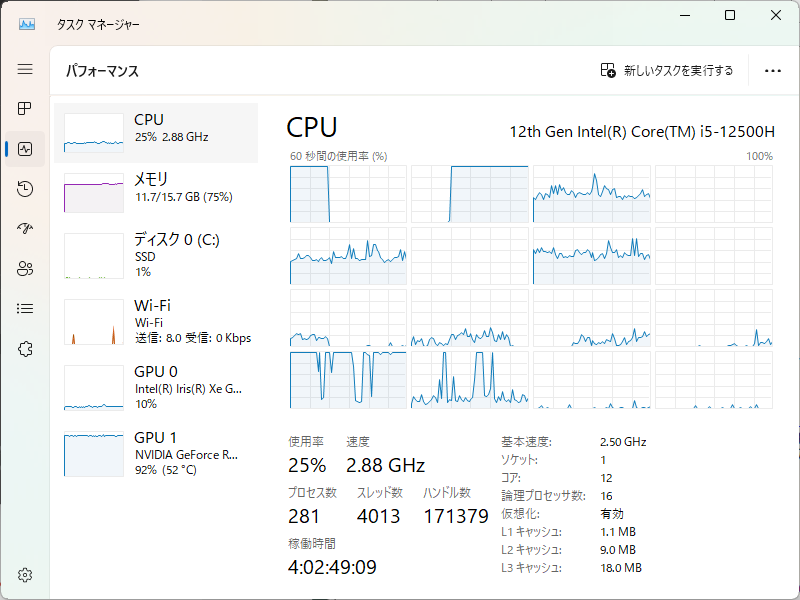Expand the three-dot more options menu
Screen dimensions: 800x600
pos(772,70)
